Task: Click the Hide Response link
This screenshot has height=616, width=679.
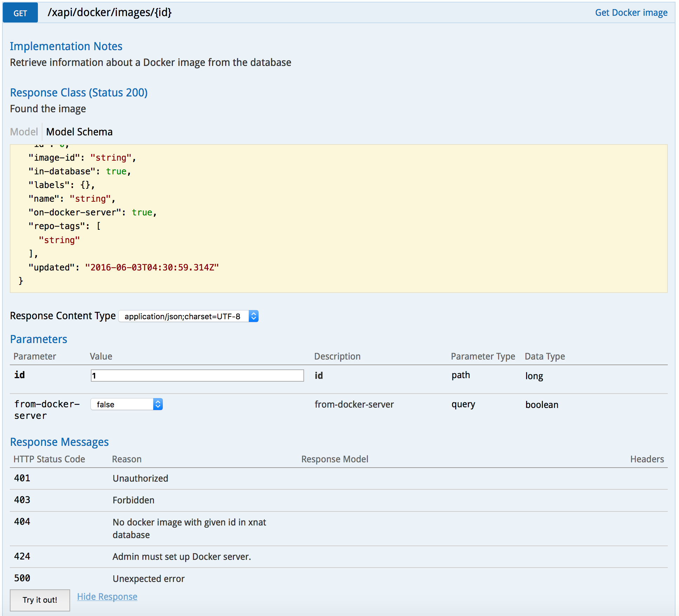Action: (x=107, y=597)
